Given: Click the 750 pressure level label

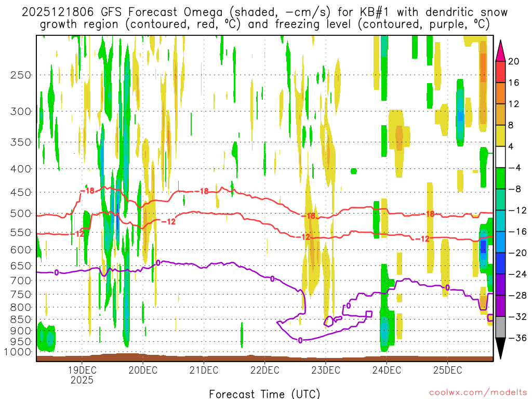Looking at the screenshot, I should tap(21, 295).
